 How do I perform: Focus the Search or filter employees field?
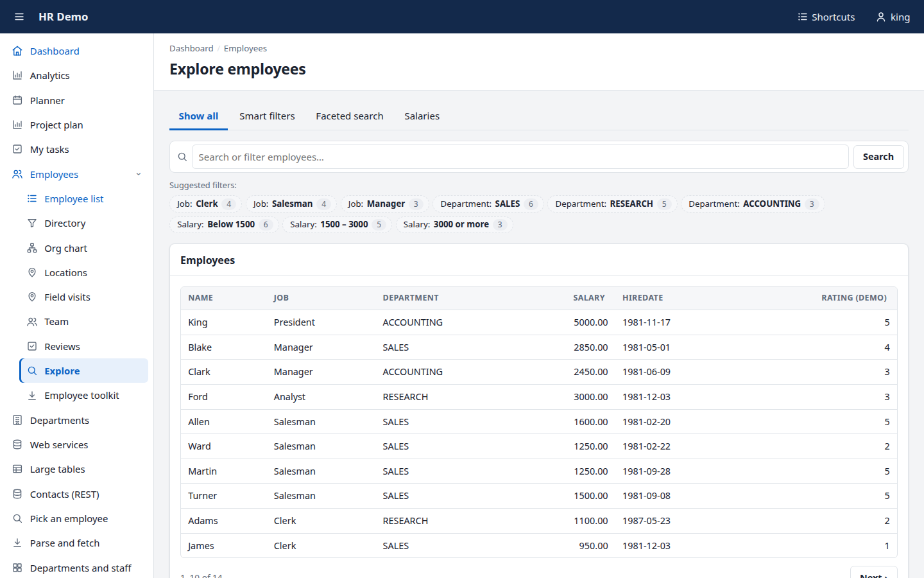point(520,157)
